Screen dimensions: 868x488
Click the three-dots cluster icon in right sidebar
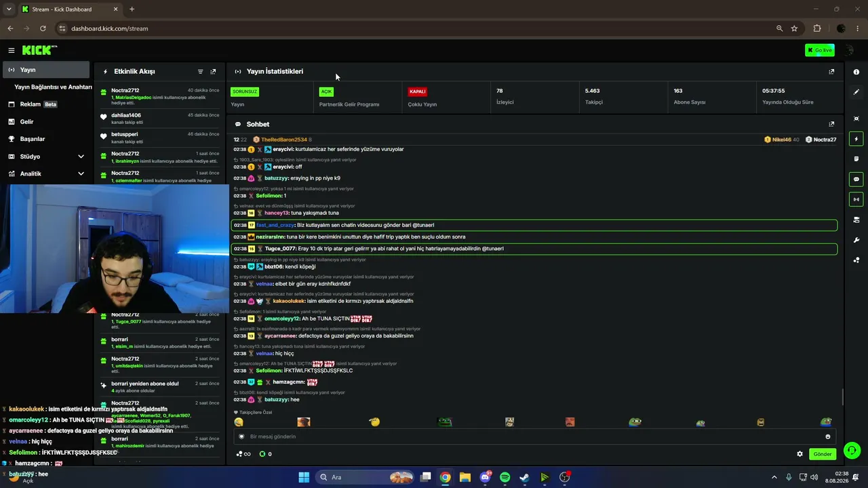click(x=856, y=260)
